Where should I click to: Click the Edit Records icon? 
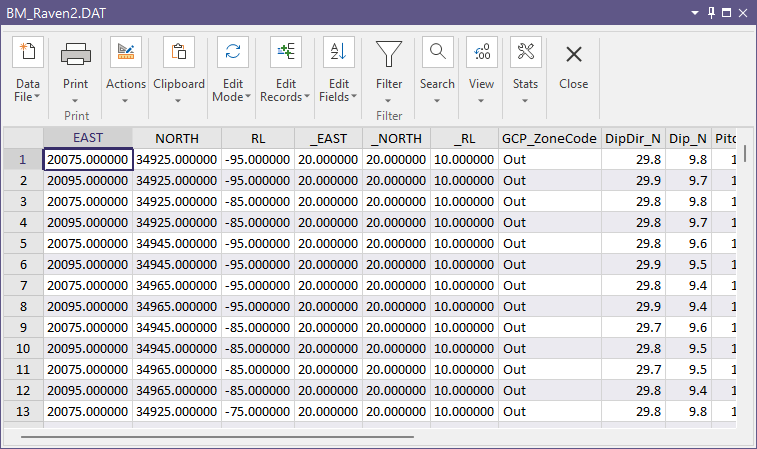click(x=286, y=53)
